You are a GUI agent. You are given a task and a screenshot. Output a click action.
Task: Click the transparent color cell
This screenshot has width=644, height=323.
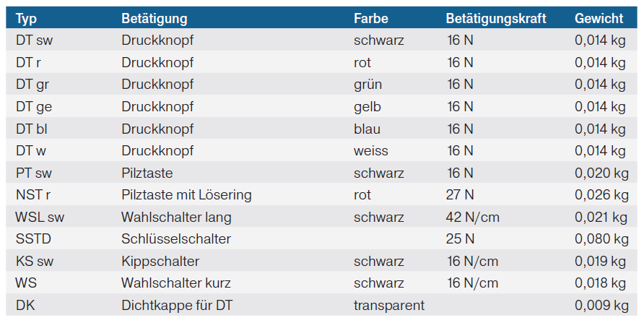click(x=389, y=306)
